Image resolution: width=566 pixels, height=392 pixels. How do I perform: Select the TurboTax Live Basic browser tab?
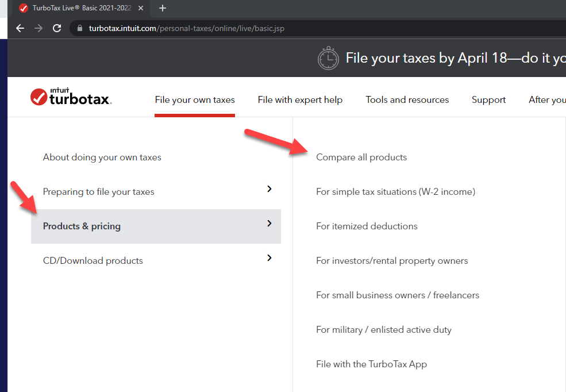tap(82, 8)
